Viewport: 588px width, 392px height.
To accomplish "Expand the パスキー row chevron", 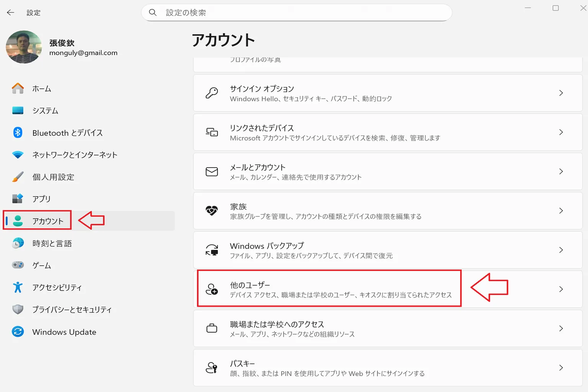I will click(561, 367).
